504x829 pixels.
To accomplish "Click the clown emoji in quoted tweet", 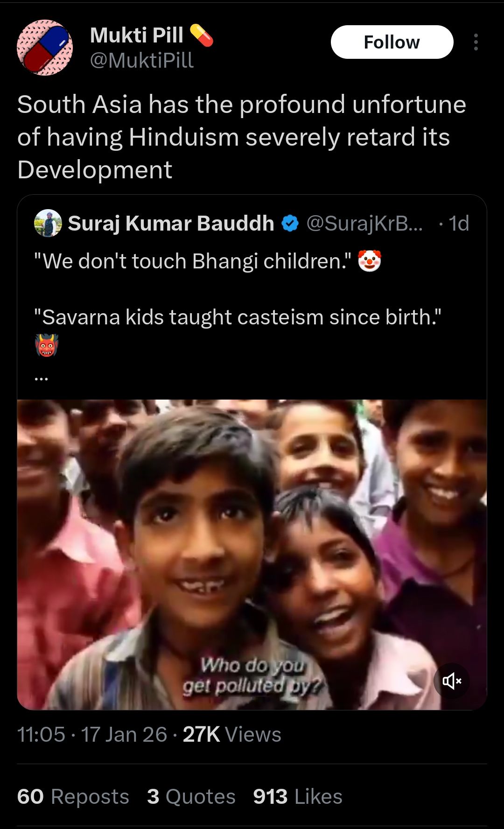I will tap(370, 261).
